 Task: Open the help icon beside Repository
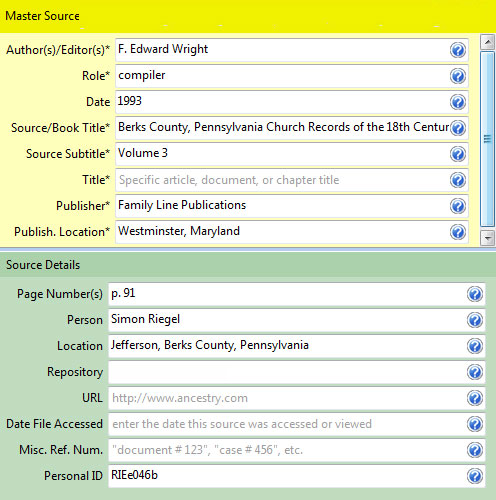point(475,372)
